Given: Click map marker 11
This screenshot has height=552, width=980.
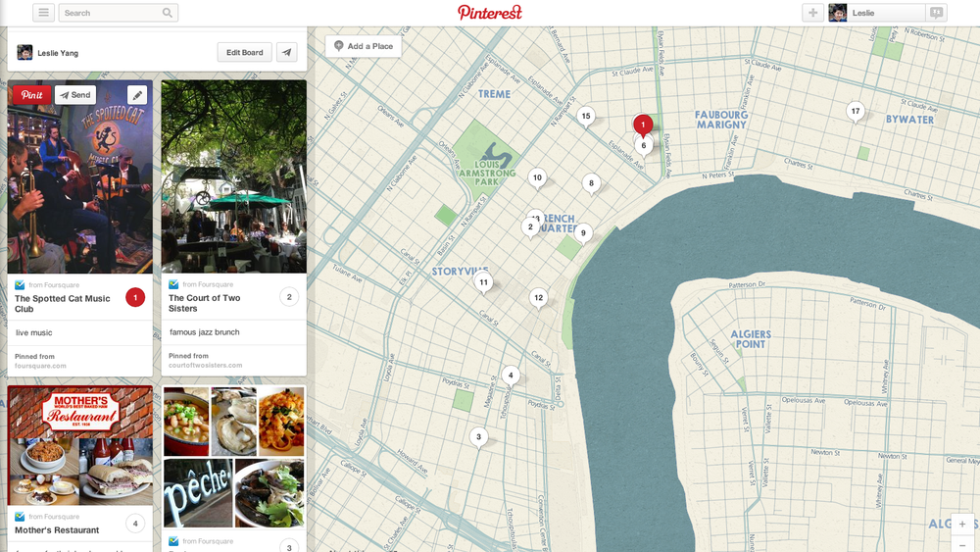Looking at the screenshot, I should [483, 283].
